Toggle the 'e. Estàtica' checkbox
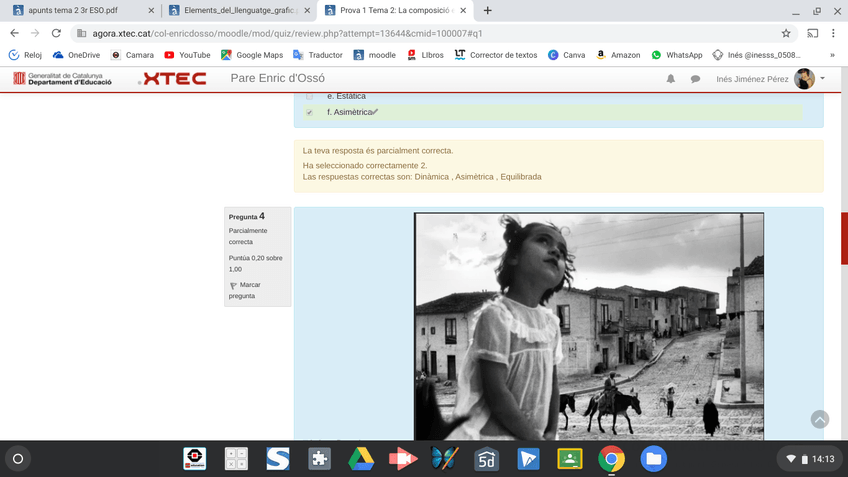848x477 pixels. pos(309,96)
